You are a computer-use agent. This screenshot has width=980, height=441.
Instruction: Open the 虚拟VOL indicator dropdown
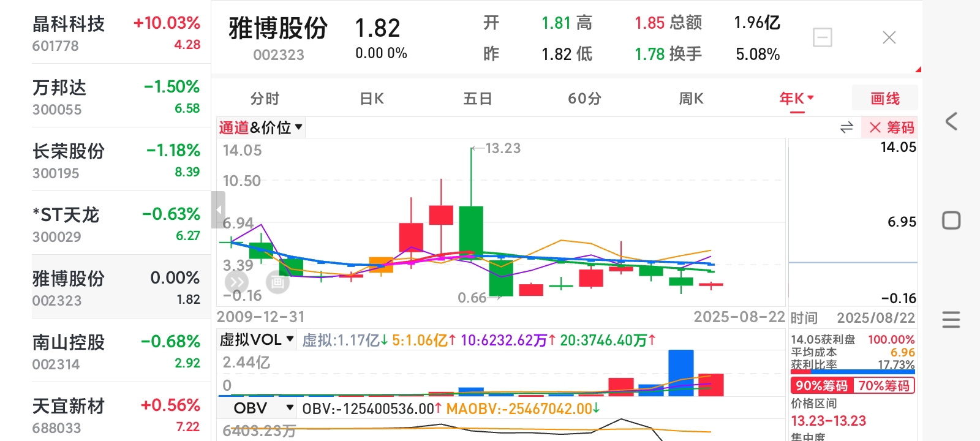[257, 339]
